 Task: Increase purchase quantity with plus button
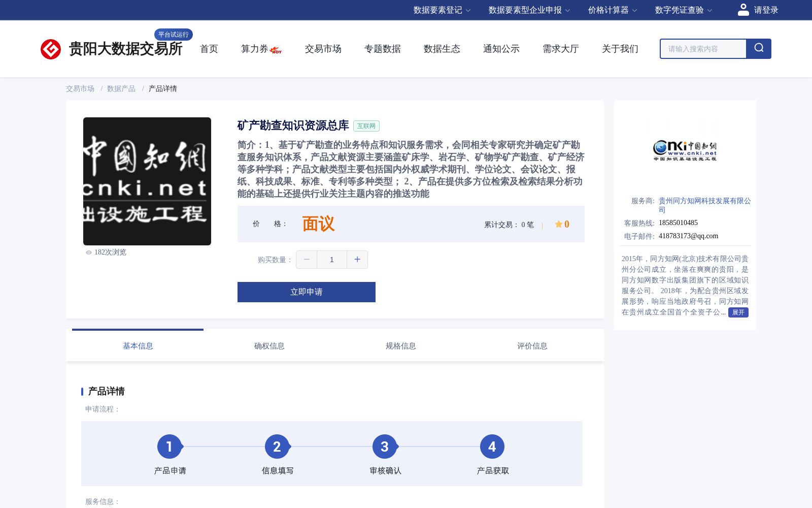tap(357, 260)
